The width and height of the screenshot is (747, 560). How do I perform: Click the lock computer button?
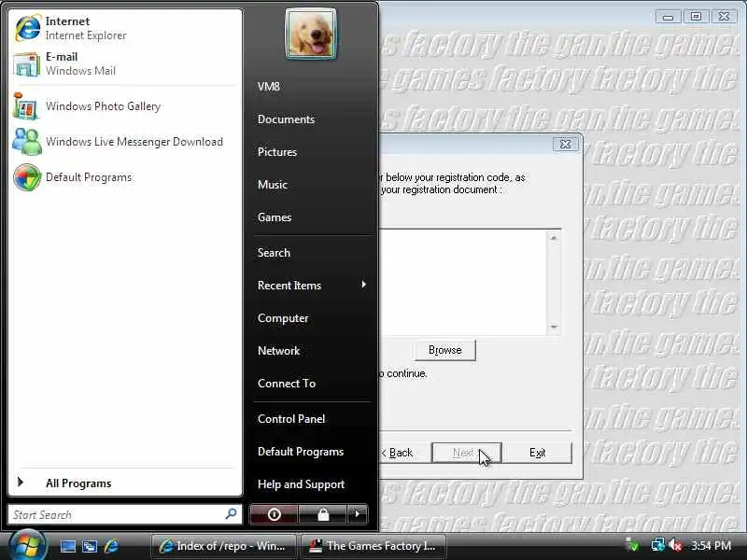point(323,514)
